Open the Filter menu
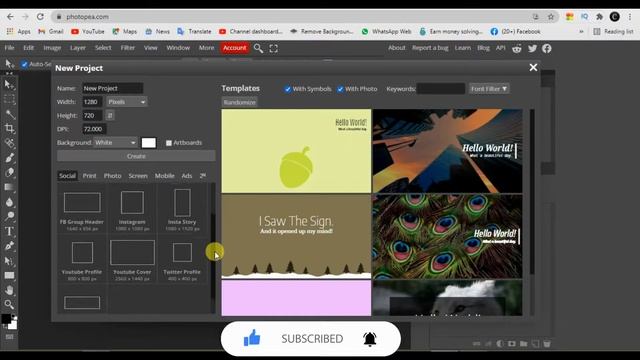Screen dimensions: 640x360 coord(127,48)
